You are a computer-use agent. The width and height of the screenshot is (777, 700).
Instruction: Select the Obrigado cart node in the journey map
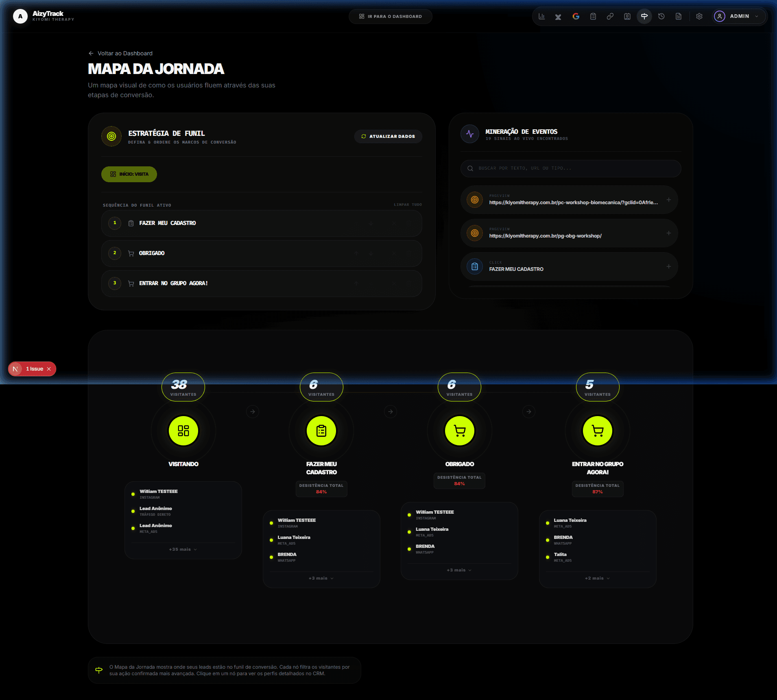(x=459, y=430)
